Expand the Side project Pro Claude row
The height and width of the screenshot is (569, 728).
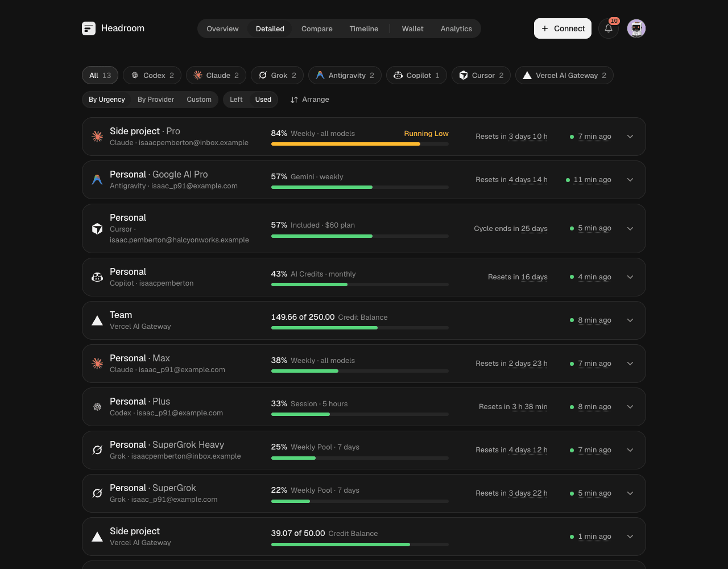(630, 137)
